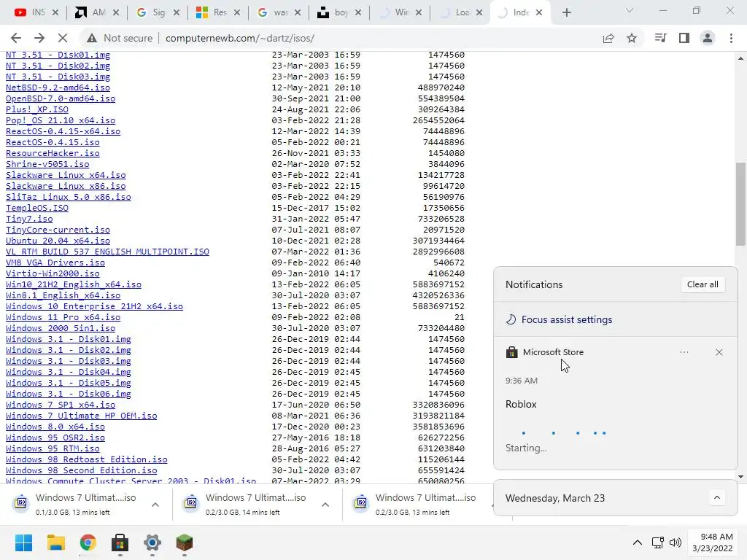747x560 pixels.
Task: Open Microsoft Store notification options menu
Action: click(x=684, y=352)
